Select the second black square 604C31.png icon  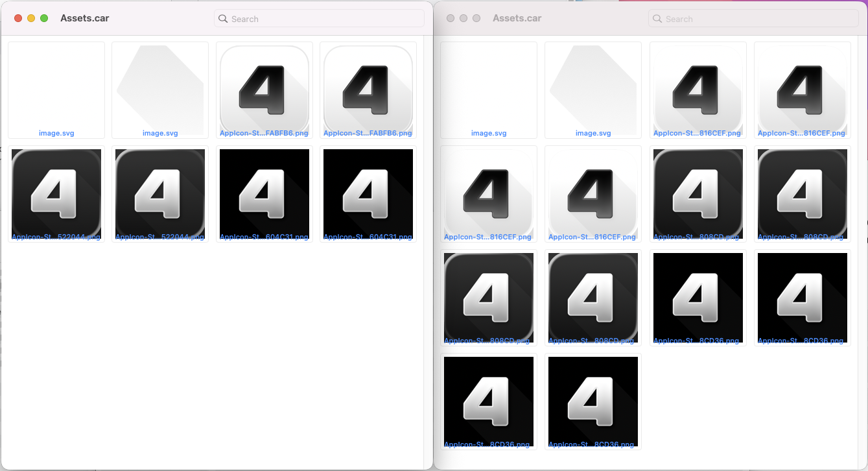click(368, 193)
